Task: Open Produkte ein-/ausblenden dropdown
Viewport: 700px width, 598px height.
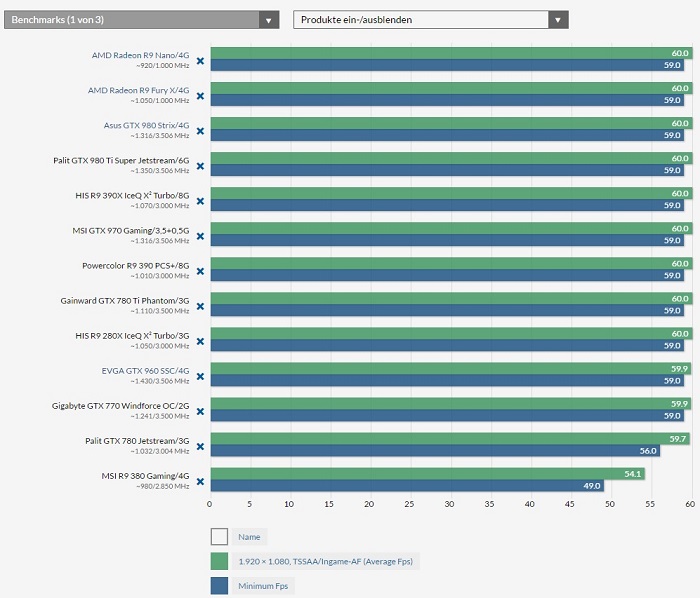Action: click(x=431, y=20)
